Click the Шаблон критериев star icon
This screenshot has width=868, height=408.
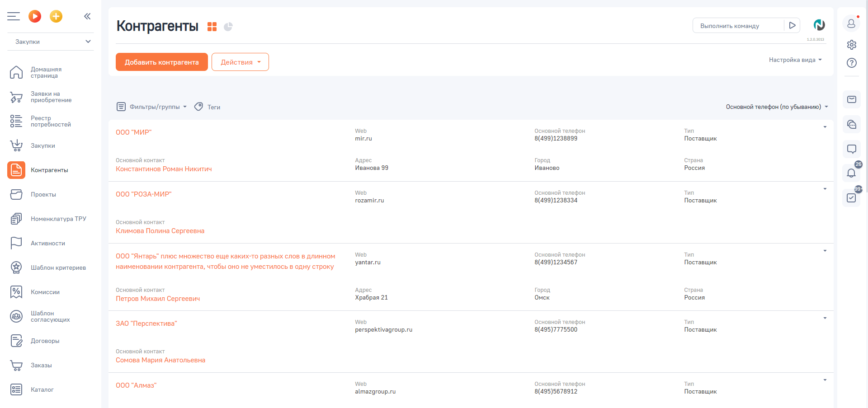tap(16, 267)
